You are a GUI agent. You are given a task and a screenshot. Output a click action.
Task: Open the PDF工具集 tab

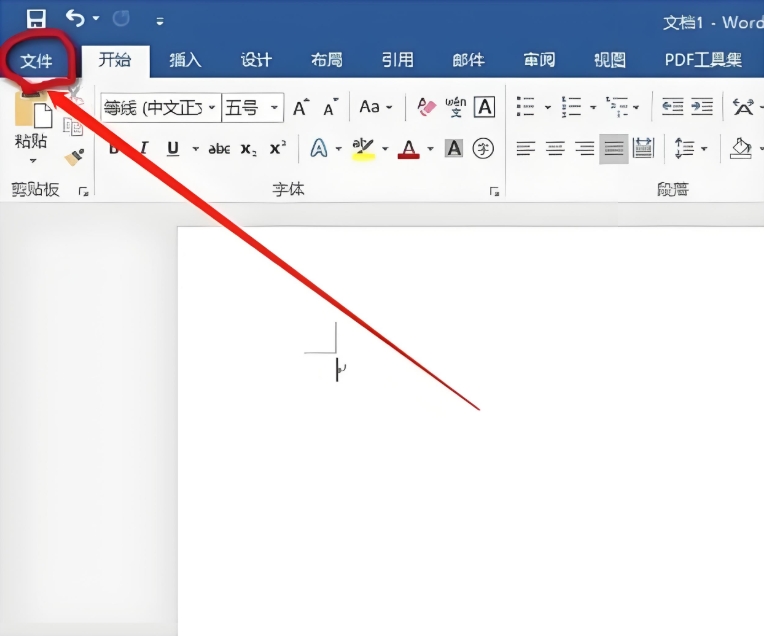pyautogui.click(x=703, y=60)
